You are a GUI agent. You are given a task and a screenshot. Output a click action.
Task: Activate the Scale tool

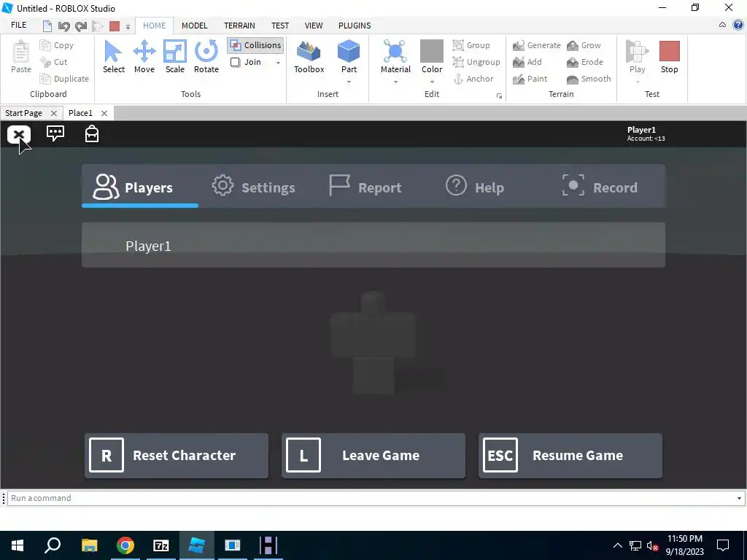[175, 57]
